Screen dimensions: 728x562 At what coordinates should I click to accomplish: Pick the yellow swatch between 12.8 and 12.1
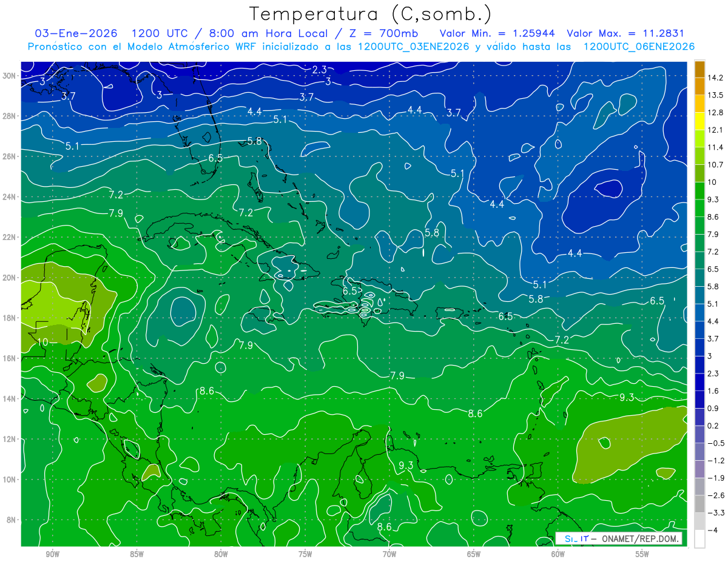click(699, 121)
